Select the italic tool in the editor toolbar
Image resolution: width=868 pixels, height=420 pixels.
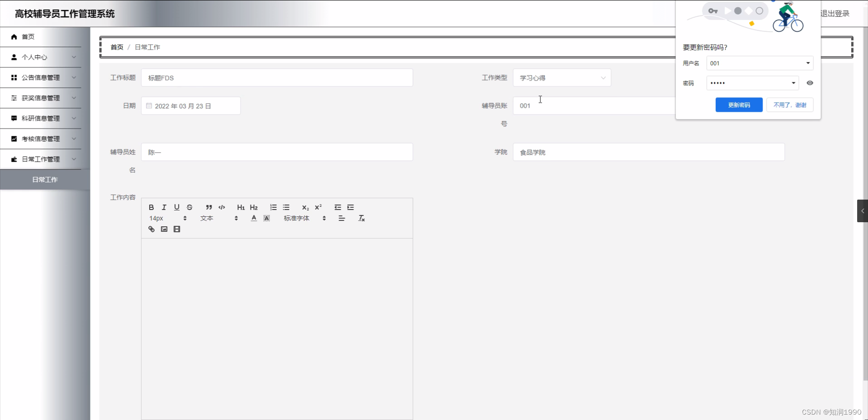(x=164, y=207)
